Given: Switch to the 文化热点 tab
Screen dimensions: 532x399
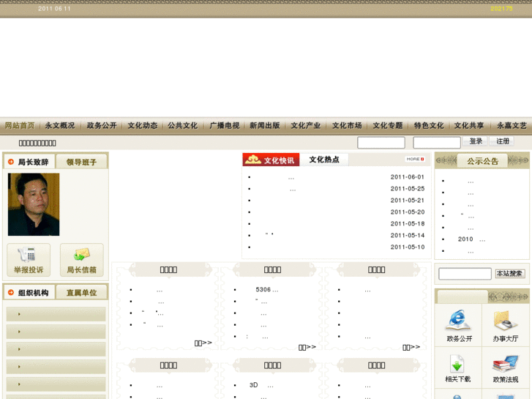Looking at the screenshot, I should 324,160.
